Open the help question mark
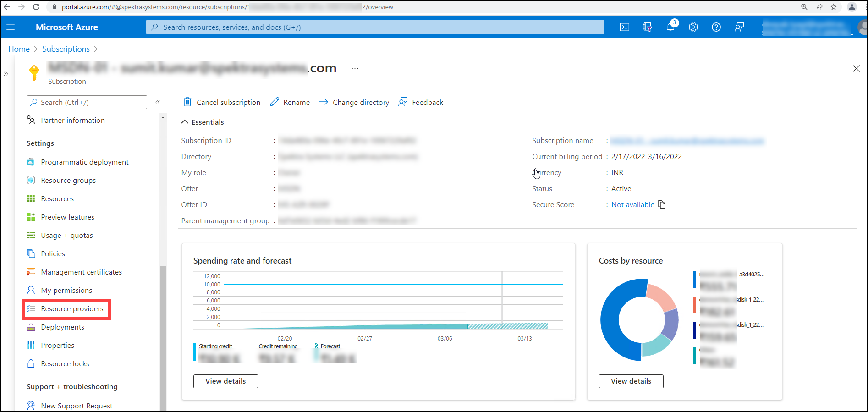 [716, 27]
